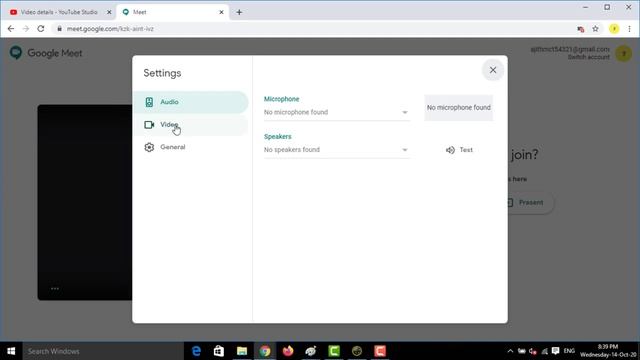Open more options on video preview
The image size is (640, 360).
(x=55, y=289)
